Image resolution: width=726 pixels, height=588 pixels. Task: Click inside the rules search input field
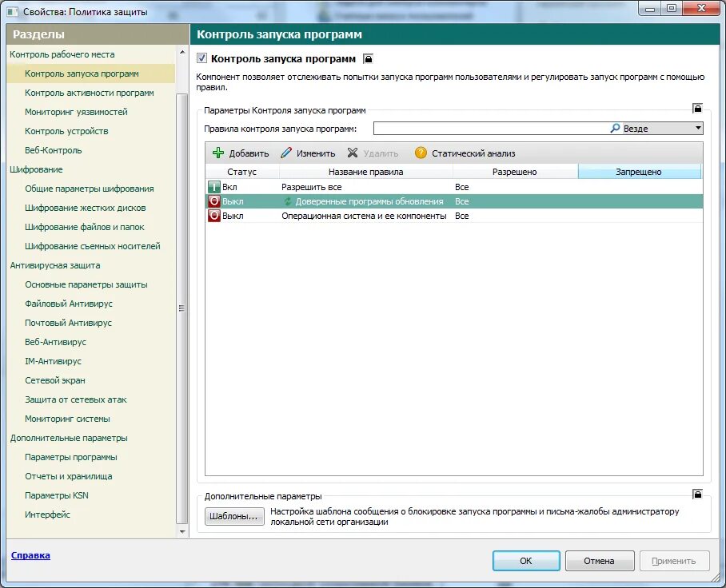(491, 128)
